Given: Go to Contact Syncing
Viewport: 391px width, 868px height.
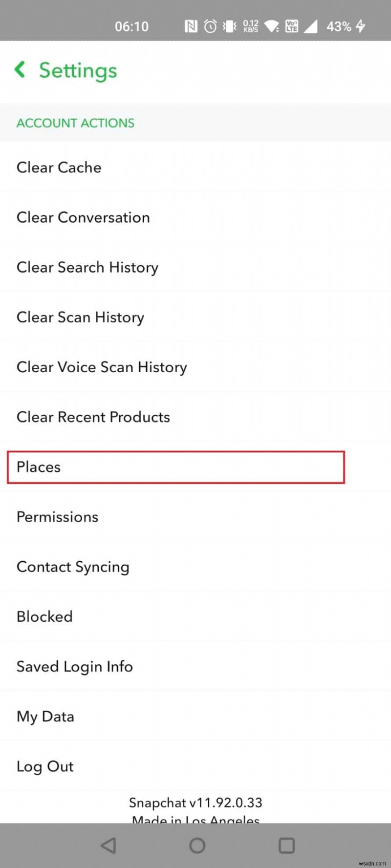Looking at the screenshot, I should (73, 567).
